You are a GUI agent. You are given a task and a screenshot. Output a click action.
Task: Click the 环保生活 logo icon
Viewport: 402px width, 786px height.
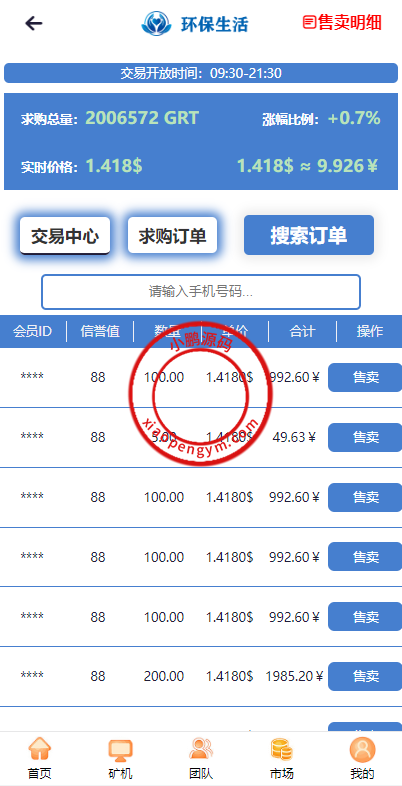(x=156, y=24)
